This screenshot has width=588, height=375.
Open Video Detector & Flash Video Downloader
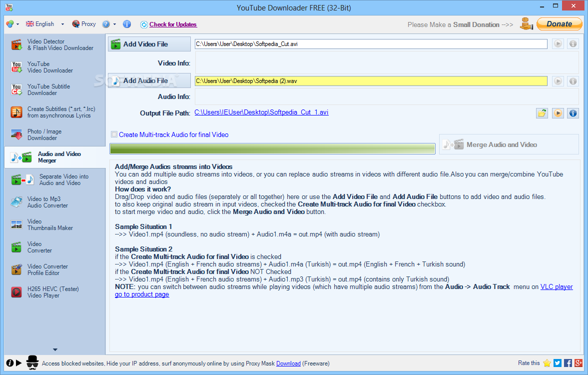(x=55, y=44)
